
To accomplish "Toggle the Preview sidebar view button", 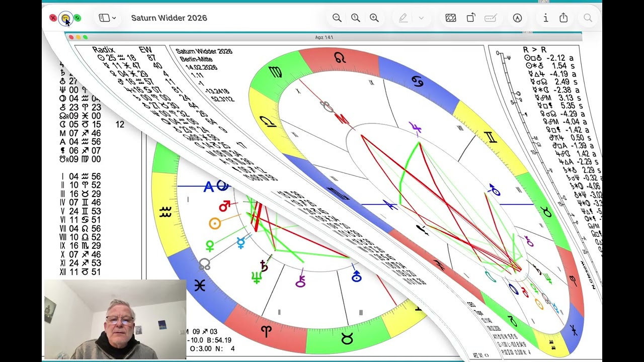I will click(104, 18).
